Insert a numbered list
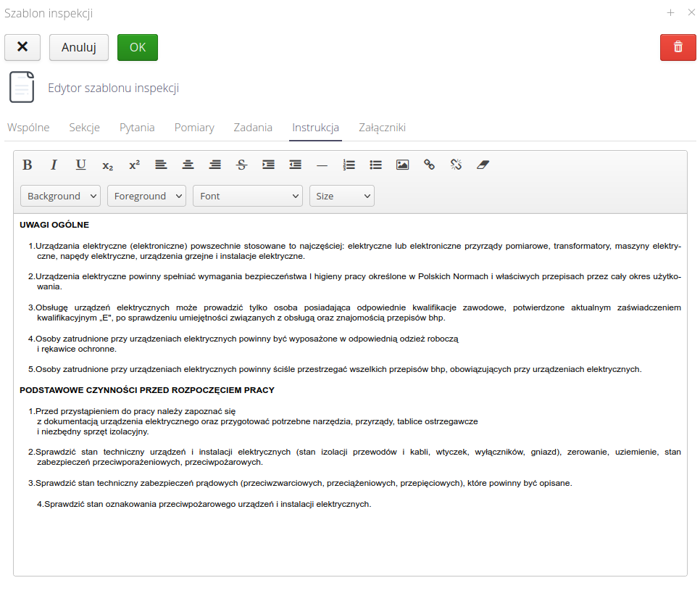Screen dimensions: 700x591 (x=349, y=165)
